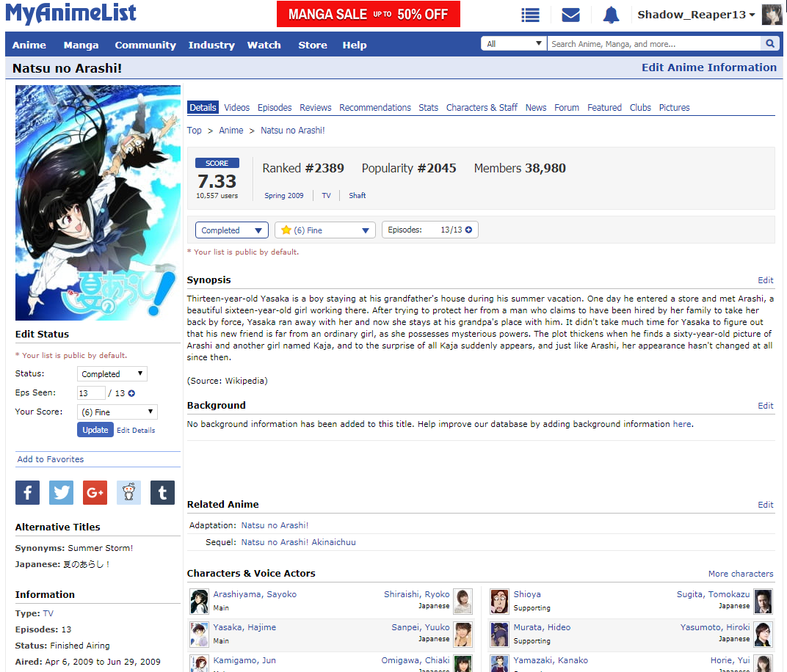The width and height of the screenshot is (787, 672).
Task: Click the Eps Seen input field
Action: coord(91,393)
